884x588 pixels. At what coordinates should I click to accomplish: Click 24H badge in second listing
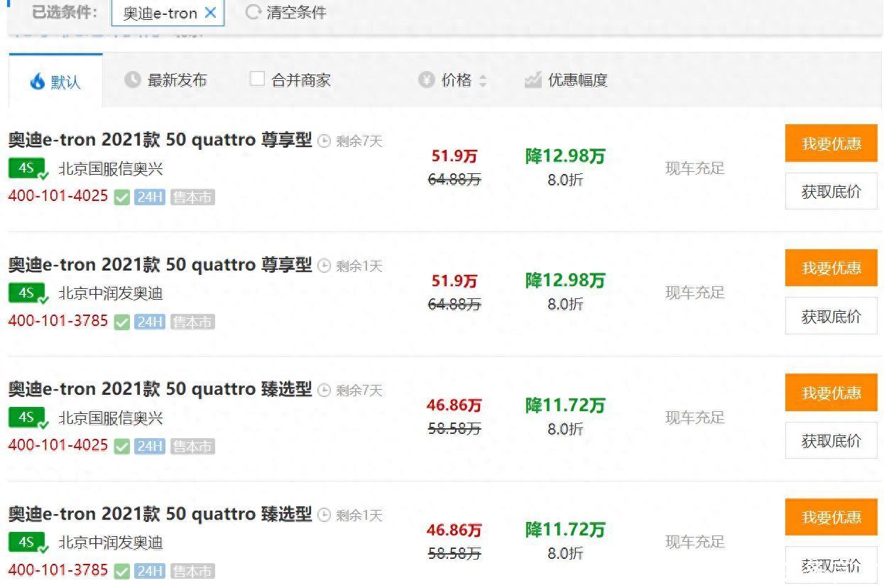150,322
